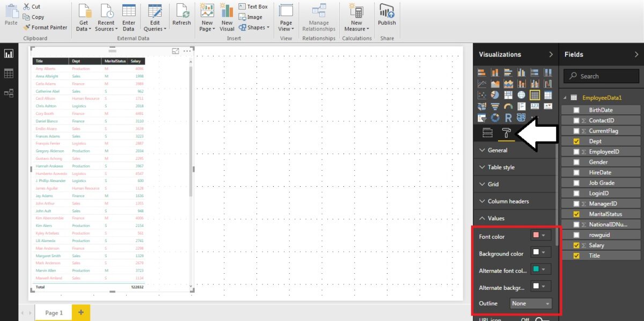Screen dimensions: 644x321
Task: Switch to Data view in left sidebar
Action: tap(8, 75)
